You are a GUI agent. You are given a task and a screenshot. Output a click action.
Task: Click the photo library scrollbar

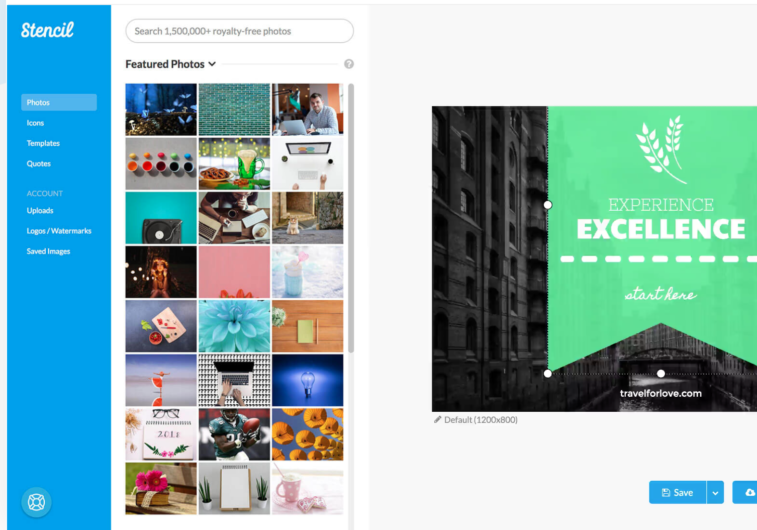click(x=351, y=218)
